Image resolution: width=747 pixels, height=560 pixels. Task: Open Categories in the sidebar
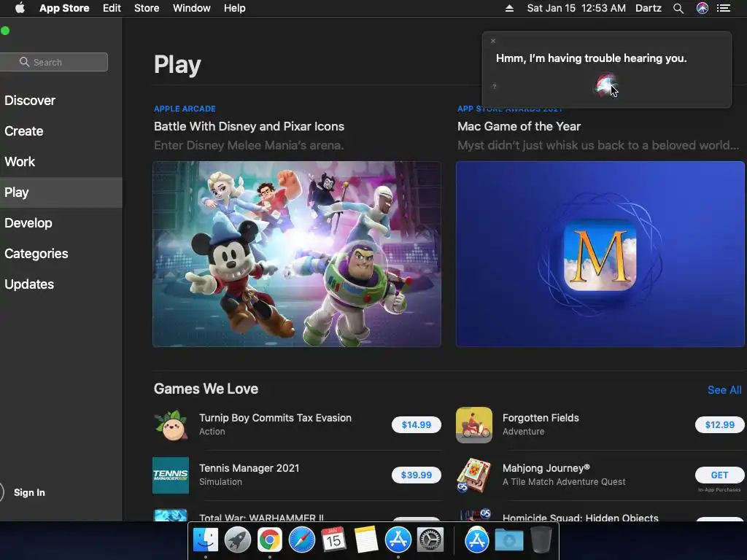click(x=36, y=253)
